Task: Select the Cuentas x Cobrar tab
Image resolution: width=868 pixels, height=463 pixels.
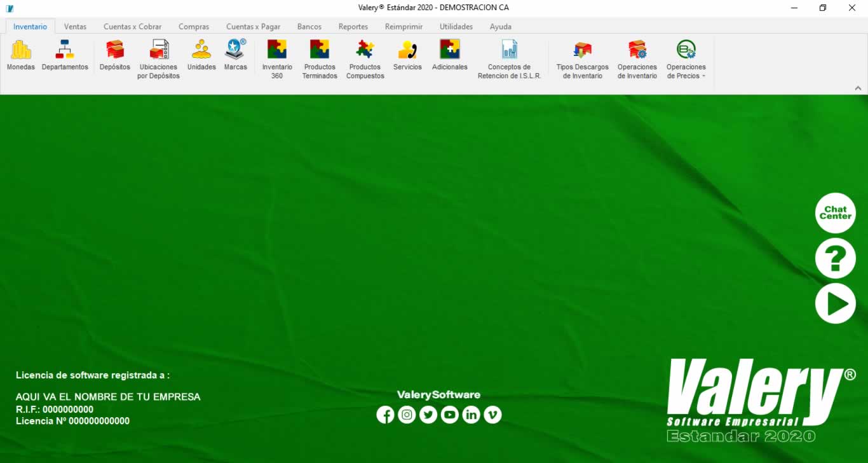Action: pyautogui.click(x=132, y=27)
